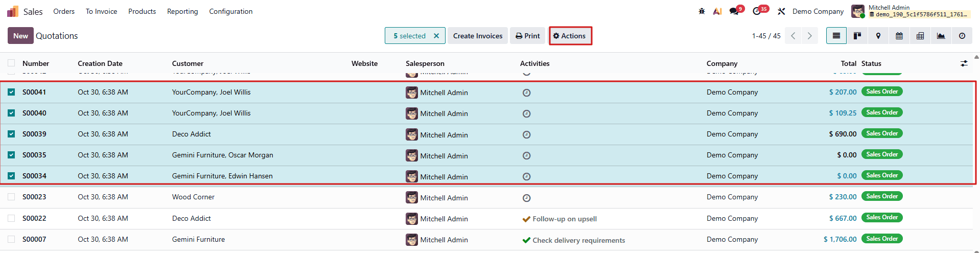Image resolution: width=980 pixels, height=253 pixels.
Task: Open optional columns adjust icon
Action: coord(964,63)
